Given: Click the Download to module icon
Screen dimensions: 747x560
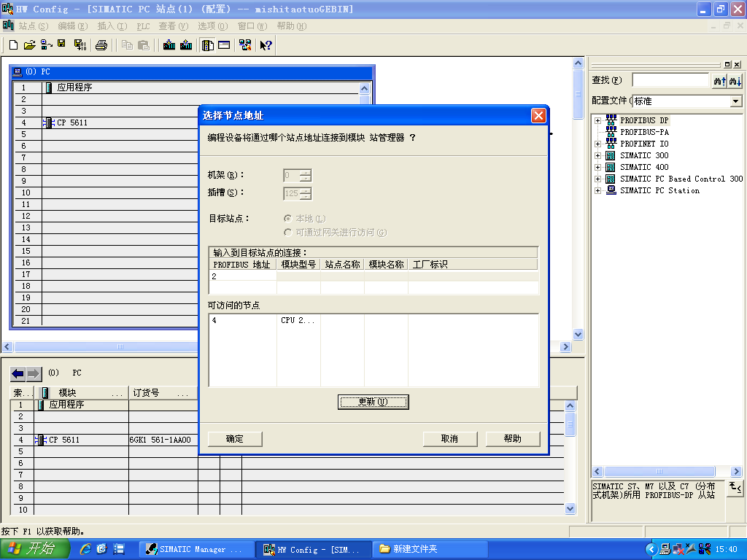Looking at the screenshot, I should click(169, 45).
